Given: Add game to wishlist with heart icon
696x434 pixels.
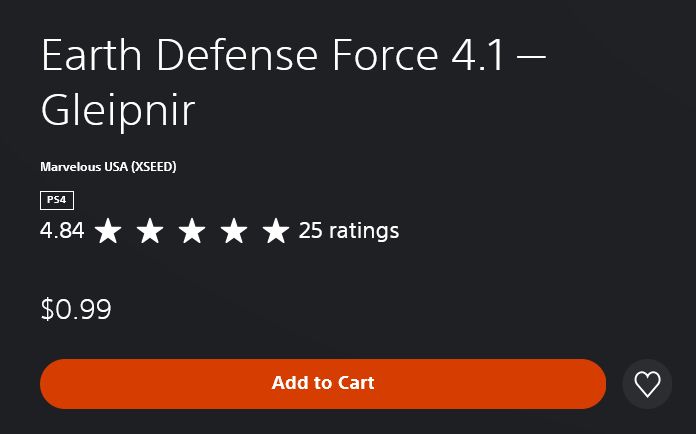Looking at the screenshot, I should point(647,384).
